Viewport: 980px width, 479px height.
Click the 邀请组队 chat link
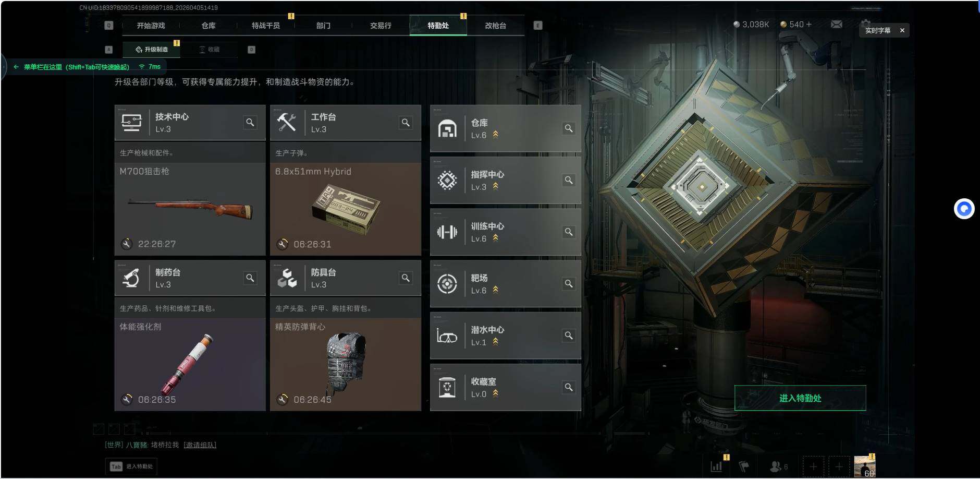pos(200,445)
